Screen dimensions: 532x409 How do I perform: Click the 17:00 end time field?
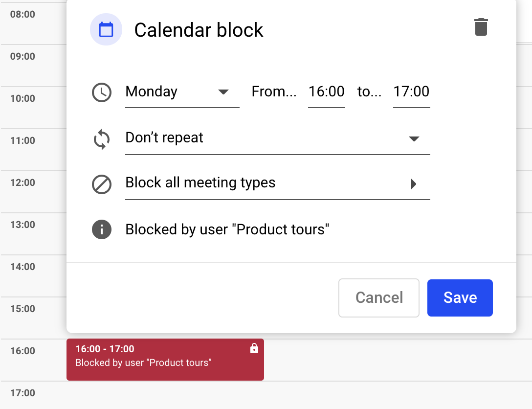411,92
